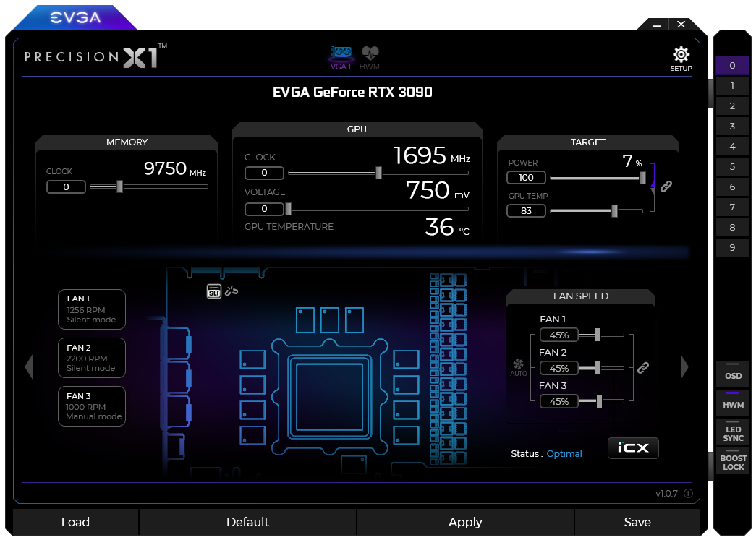
Task: Click the Apply button
Action: 465,522
